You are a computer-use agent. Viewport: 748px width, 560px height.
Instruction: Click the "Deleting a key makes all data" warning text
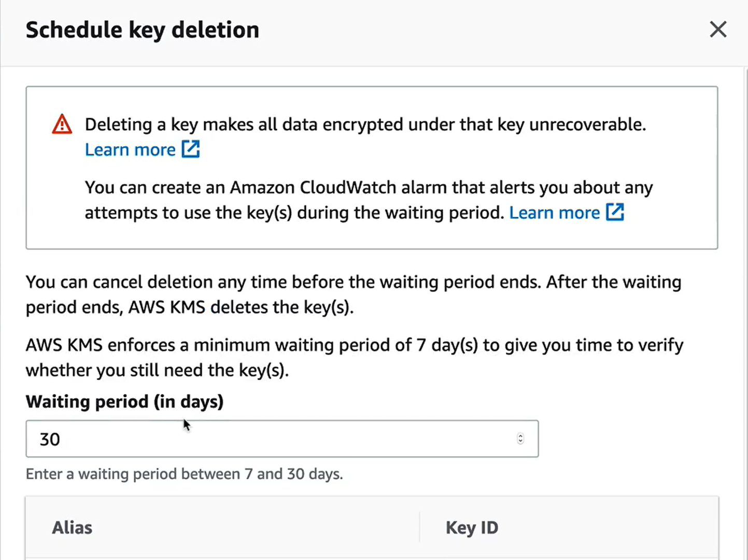pos(365,124)
